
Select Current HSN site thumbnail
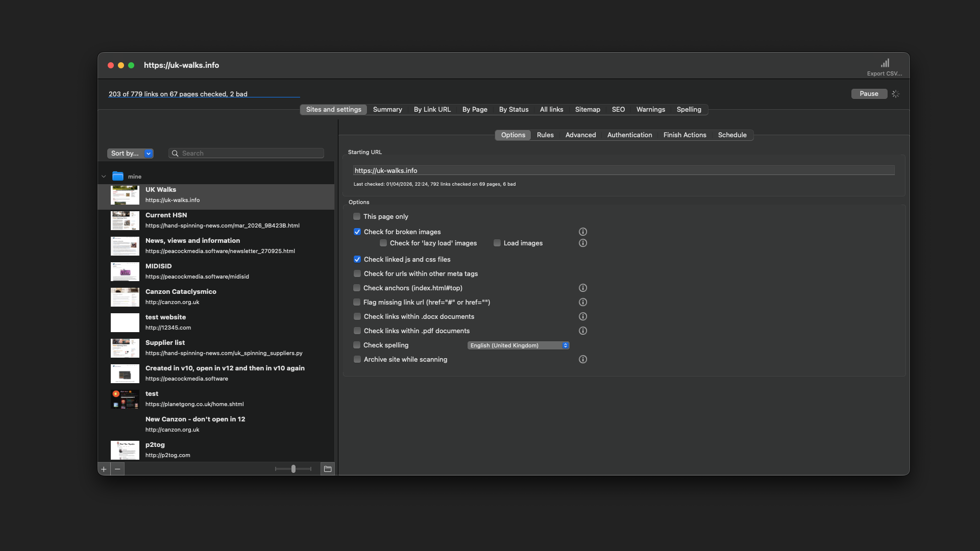125,220
